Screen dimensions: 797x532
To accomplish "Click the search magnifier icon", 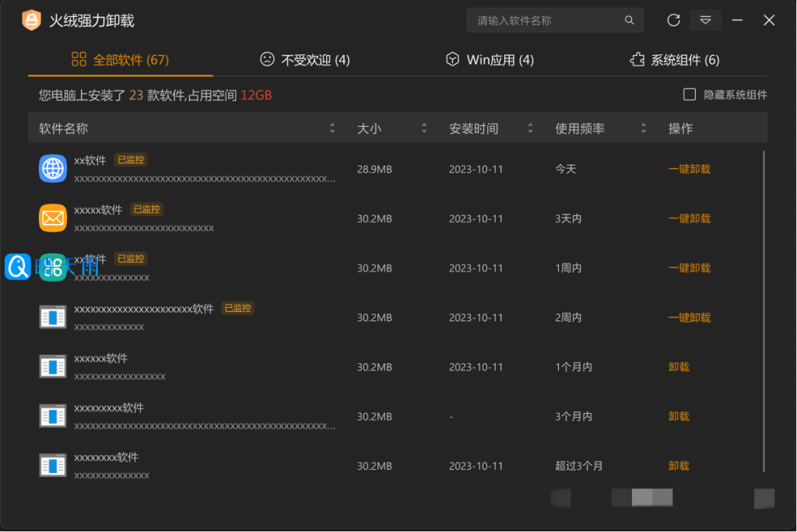I will click(629, 21).
